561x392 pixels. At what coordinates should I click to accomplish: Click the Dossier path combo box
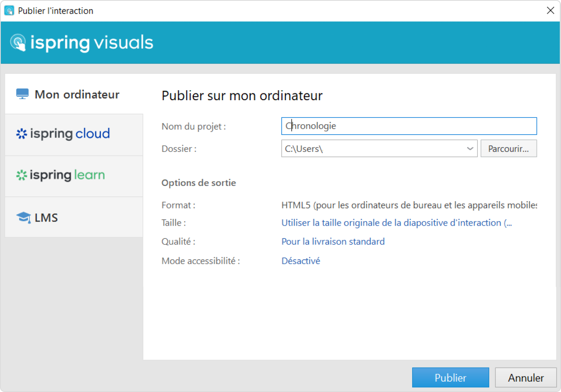coord(379,149)
